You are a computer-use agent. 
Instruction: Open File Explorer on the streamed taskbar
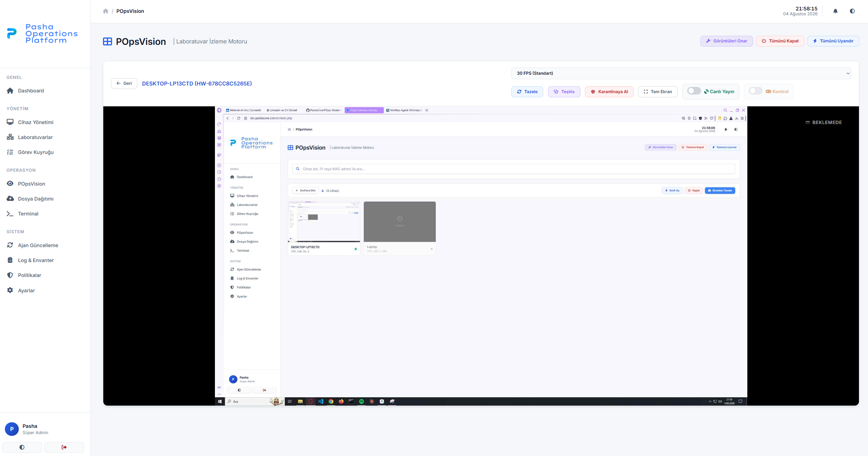click(x=300, y=401)
